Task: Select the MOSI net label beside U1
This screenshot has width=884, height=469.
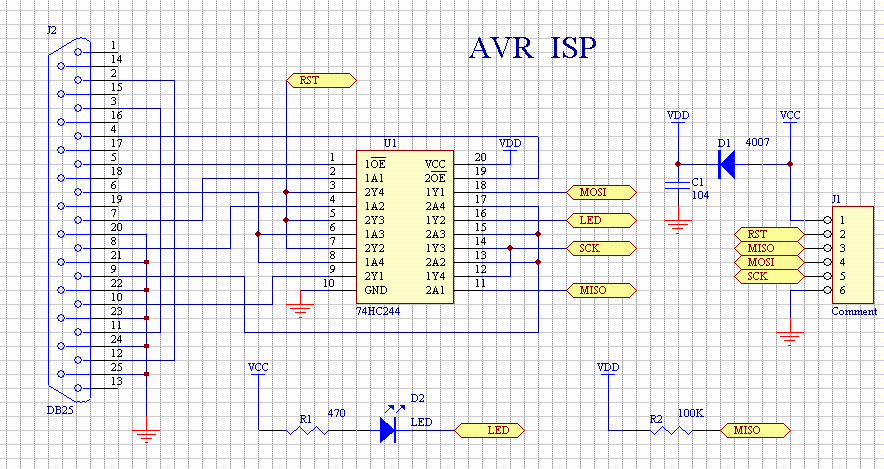Action: tap(602, 191)
